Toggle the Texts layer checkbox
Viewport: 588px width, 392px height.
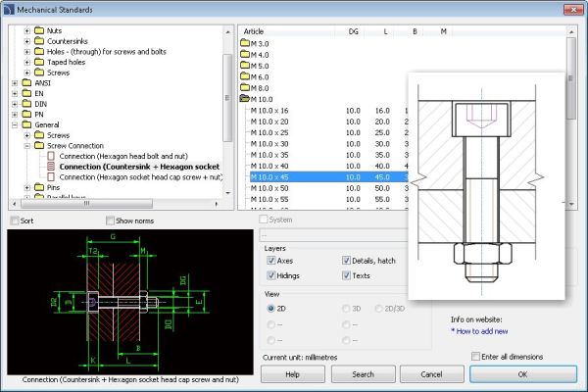click(x=346, y=275)
